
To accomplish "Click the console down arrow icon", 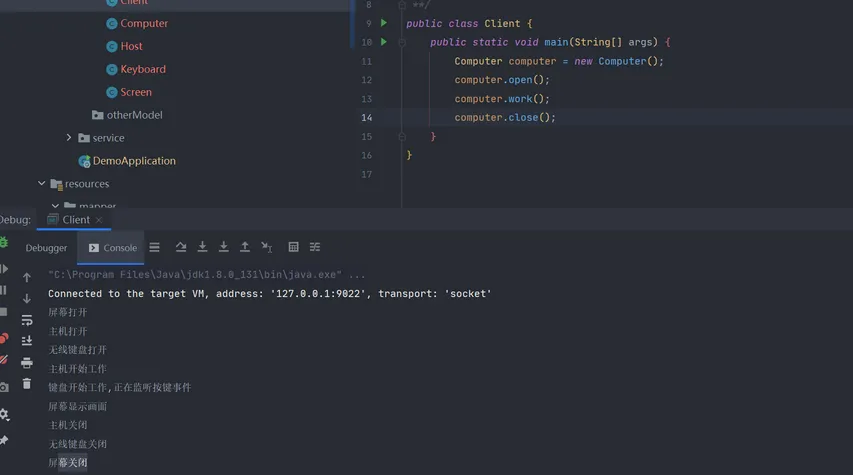I will [x=27, y=299].
